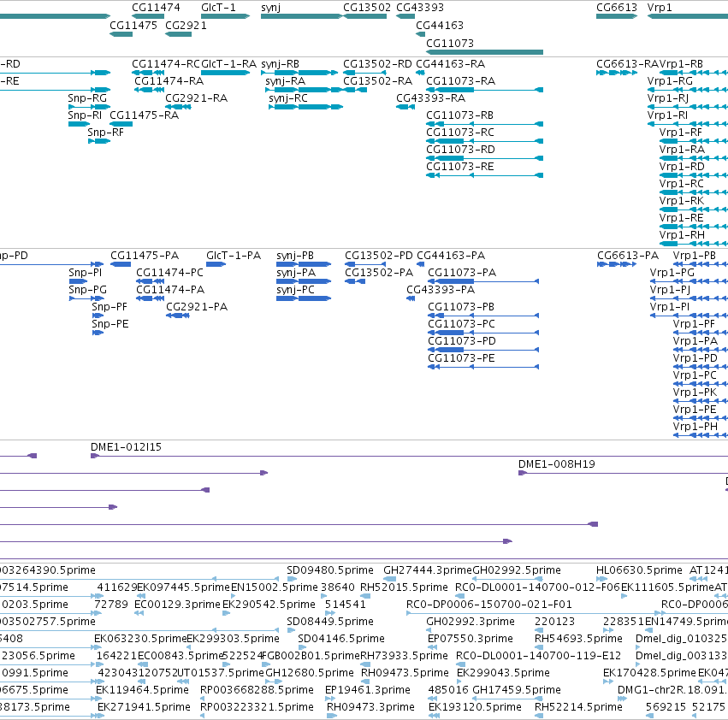
Task: Click the EN15002.5prime EST label
Action: pos(275,587)
